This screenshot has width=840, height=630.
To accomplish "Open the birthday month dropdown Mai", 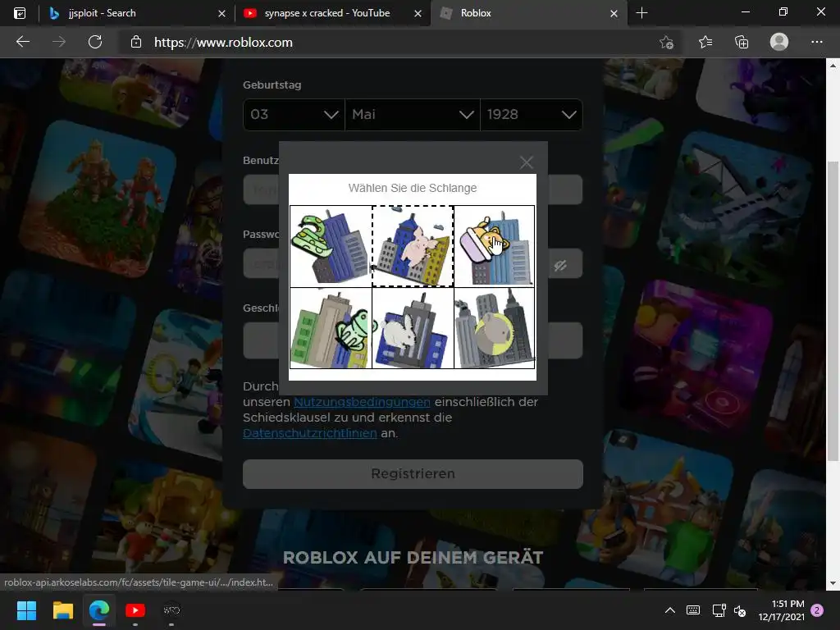I will (413, 115).
